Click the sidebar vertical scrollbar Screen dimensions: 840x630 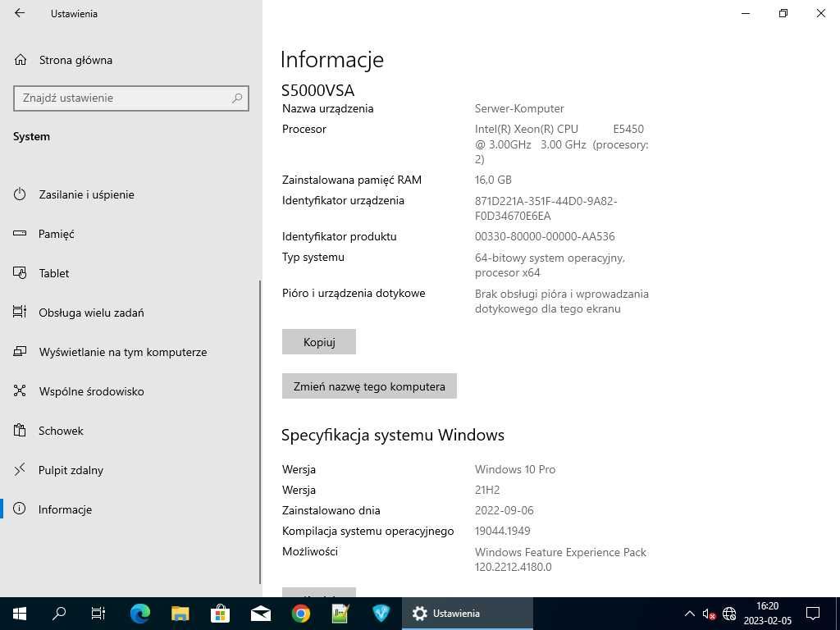pos(260,431)
